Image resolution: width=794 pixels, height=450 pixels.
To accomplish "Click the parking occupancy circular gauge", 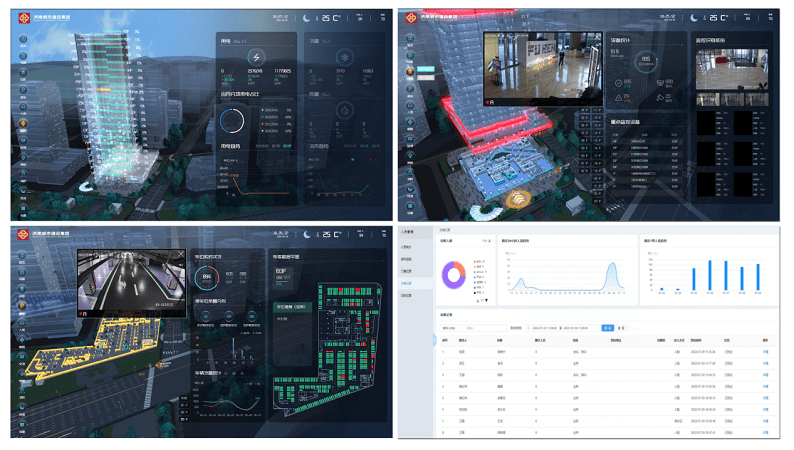I will click(207, 277).
